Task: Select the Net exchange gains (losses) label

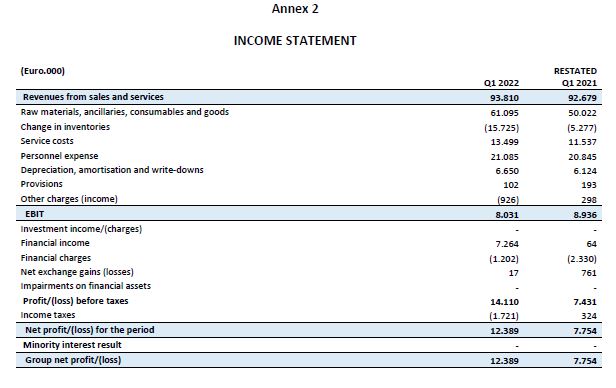Action: coord(77,272)
